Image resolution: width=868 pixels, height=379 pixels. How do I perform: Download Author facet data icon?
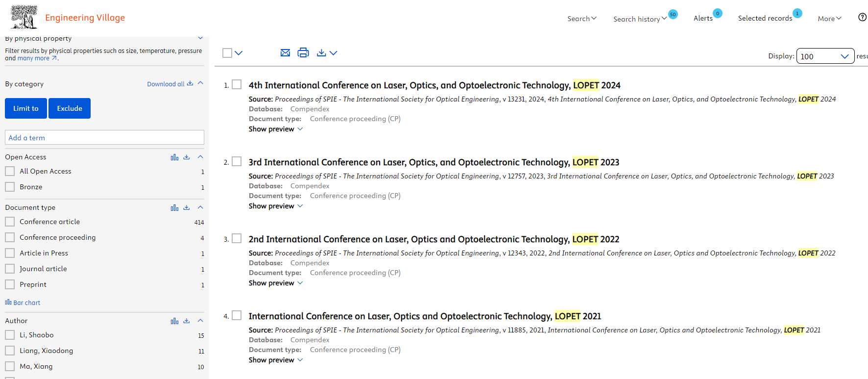click(187, 321)
